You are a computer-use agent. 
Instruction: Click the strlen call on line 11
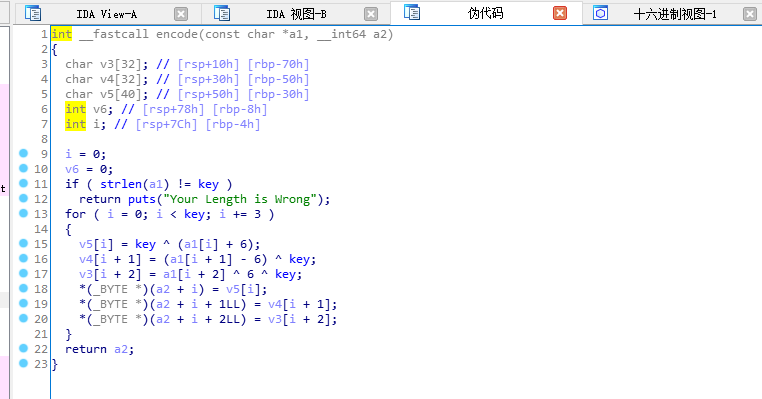pos(121,184)
